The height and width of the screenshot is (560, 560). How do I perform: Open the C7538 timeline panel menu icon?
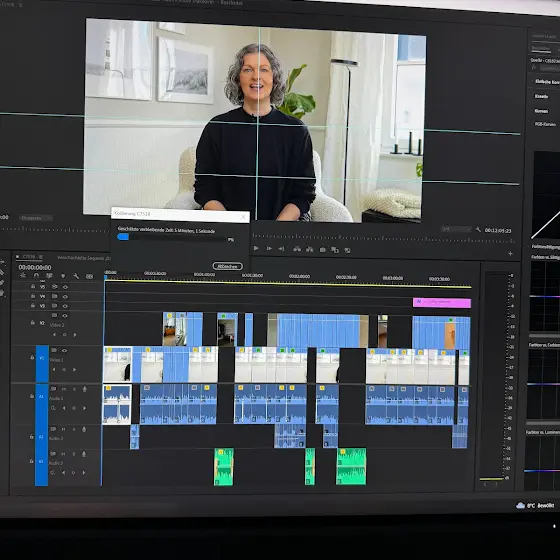click(41, 257)
